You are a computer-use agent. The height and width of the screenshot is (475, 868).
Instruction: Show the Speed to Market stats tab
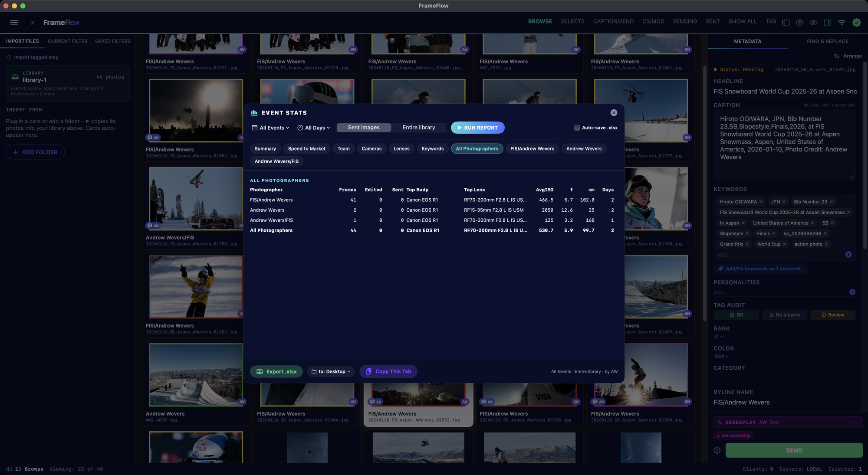tap(306, 149)
